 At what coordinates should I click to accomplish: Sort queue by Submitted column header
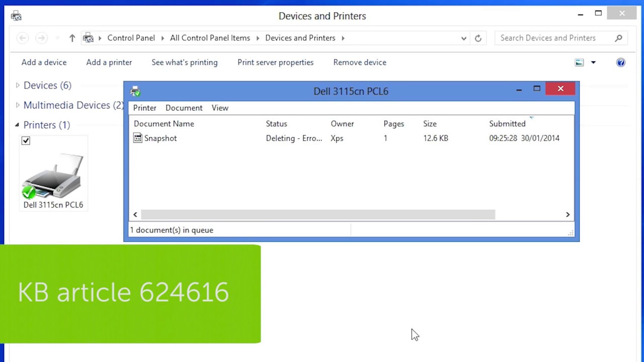click(x=507, y=124)
